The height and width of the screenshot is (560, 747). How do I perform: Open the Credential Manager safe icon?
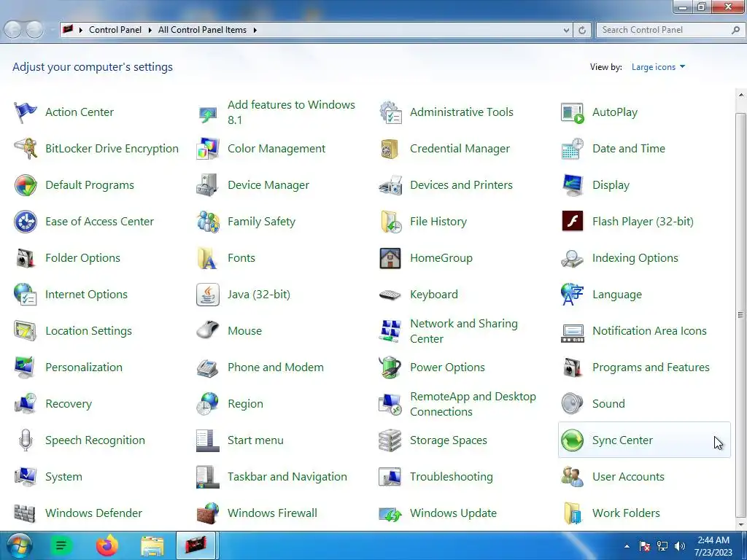[x=390, y=149]
